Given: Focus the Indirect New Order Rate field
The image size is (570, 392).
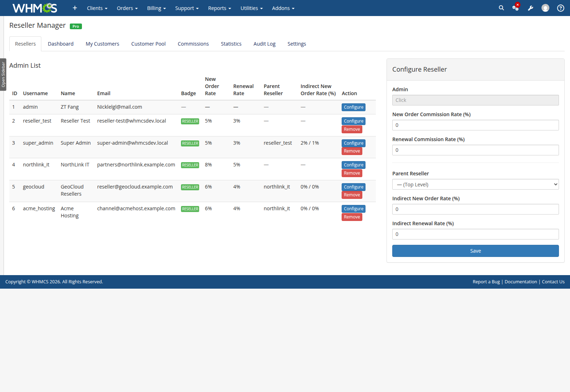Looking at the screenshot, I should pyautogui.click(x=475, y=209).
